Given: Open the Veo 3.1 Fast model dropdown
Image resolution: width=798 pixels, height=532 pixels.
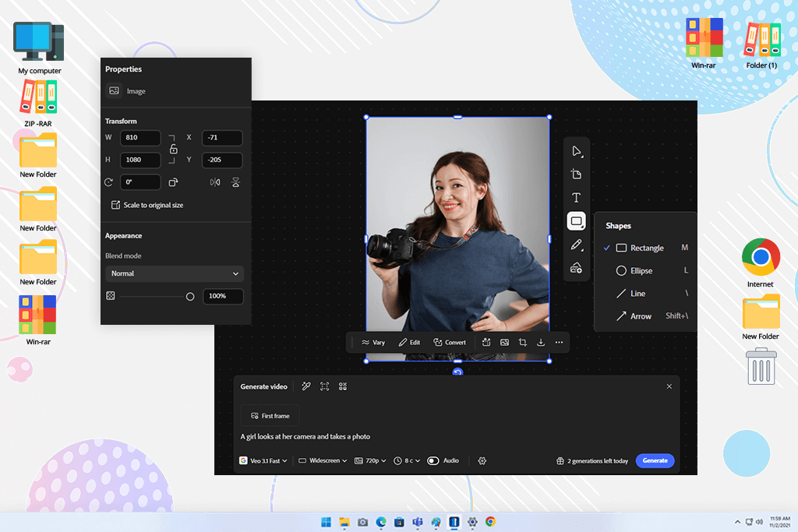Looking at the screenshot, I should click(x=263, y=461).
